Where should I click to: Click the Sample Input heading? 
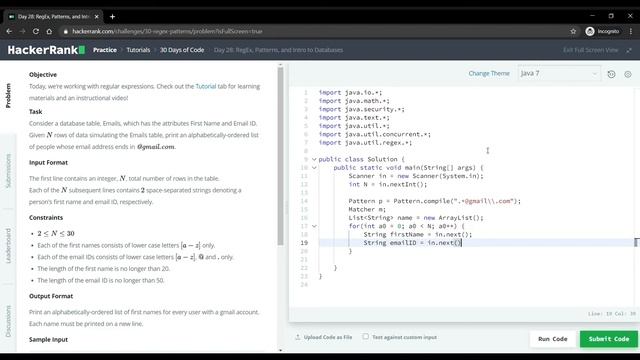coord(48,340)
